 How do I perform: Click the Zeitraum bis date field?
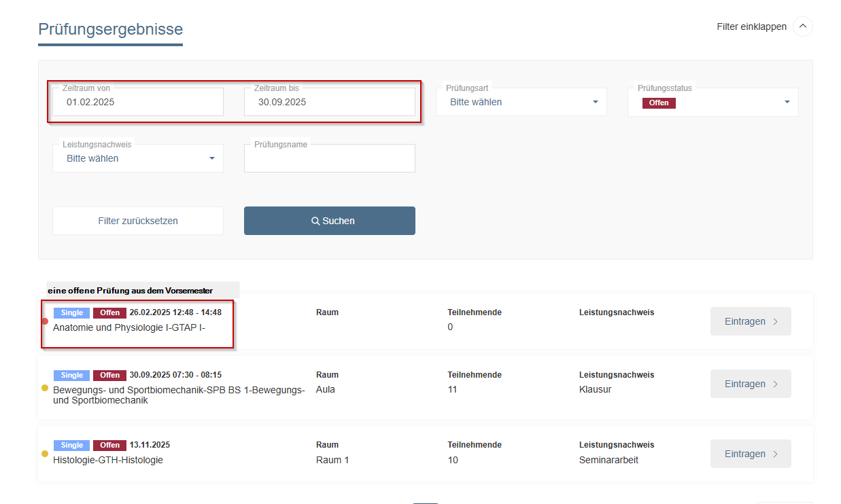pos(330,102)
